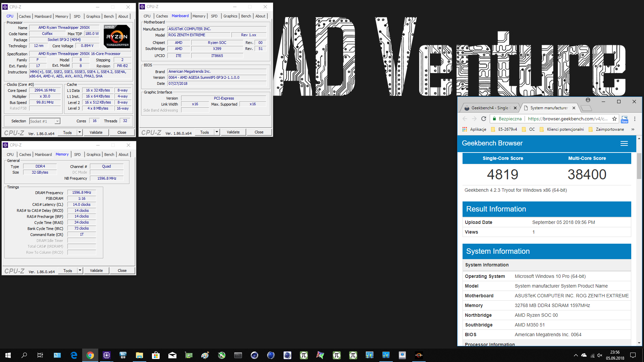The height and width of the screenshot is (362, 644).
Task: Expand Tools arrow in Memory window
Action: [x=80, y=270]
